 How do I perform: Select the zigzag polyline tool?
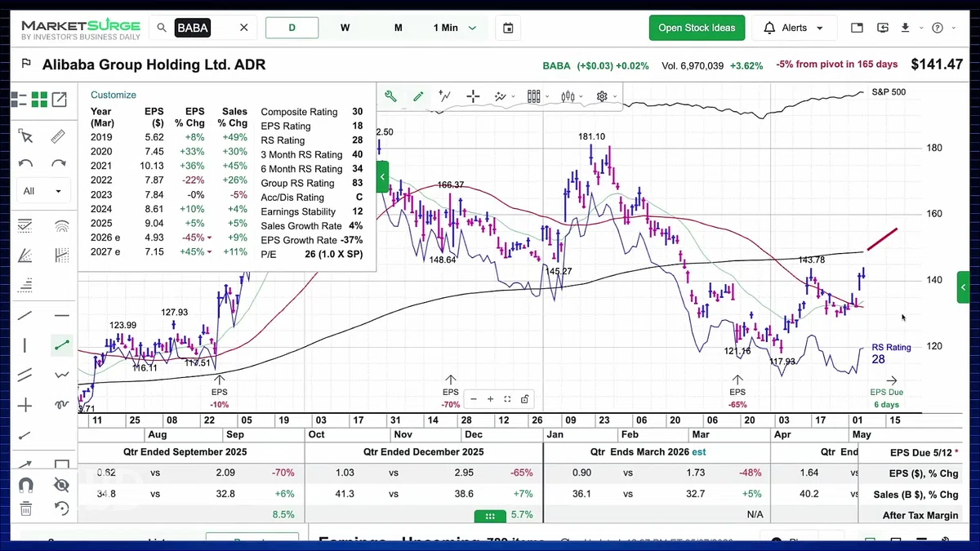[x=61, y=375]
